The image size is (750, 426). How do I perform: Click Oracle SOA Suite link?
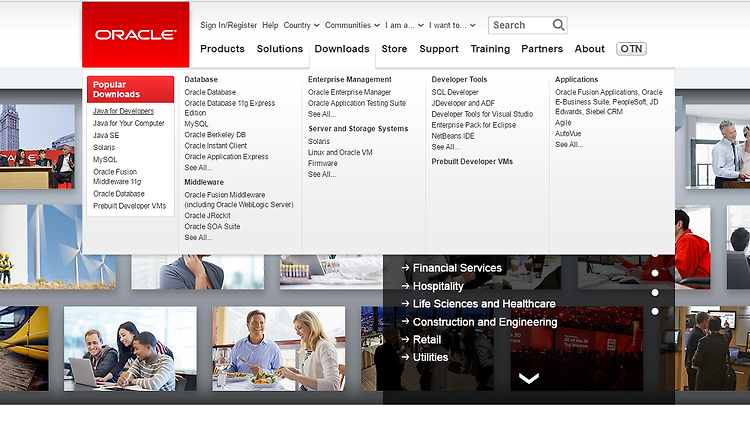coord(212,227)
